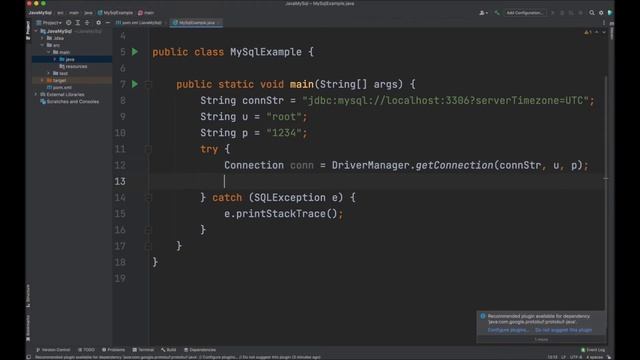Click the Stop button in the toolbar

click(x=580, y=13)
